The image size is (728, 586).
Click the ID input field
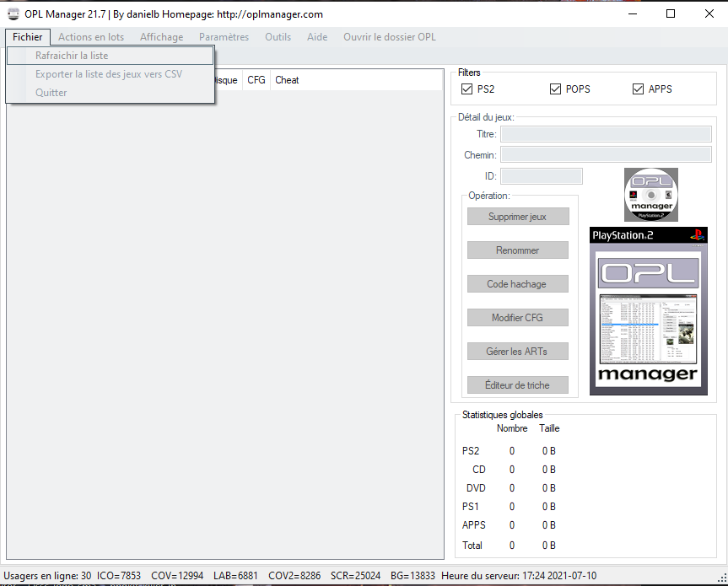point(542,176)
